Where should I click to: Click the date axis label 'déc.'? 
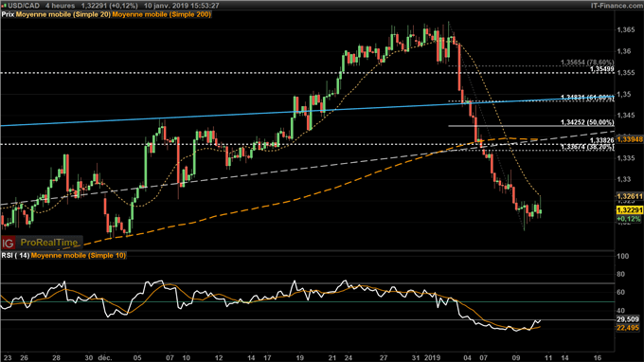[x=105, y=357]
